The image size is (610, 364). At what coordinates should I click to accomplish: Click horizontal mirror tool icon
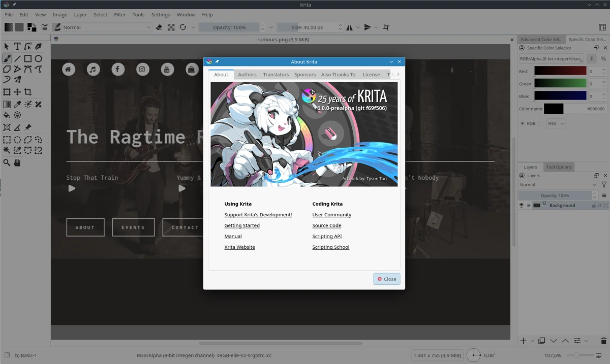[x=349, y=27]
